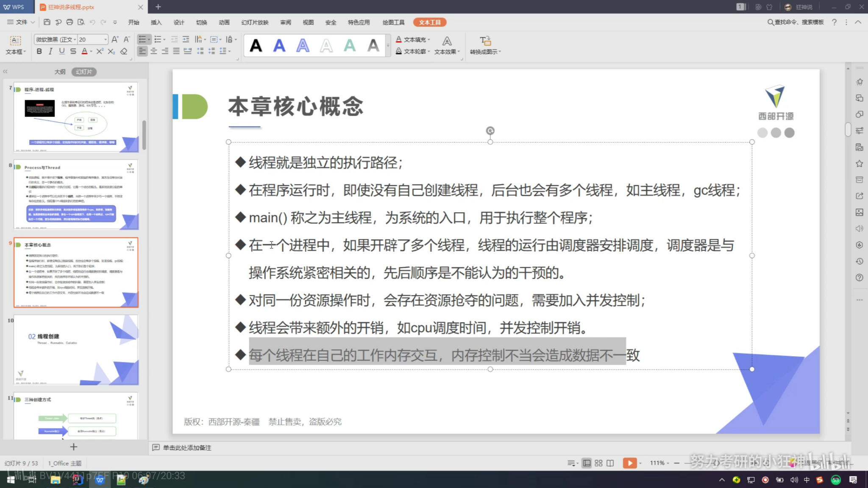Image resolution: width=868 pixels, height=488 pixels.
Task: Collapse slide thumbnail panel
Action: pos(6,72)
